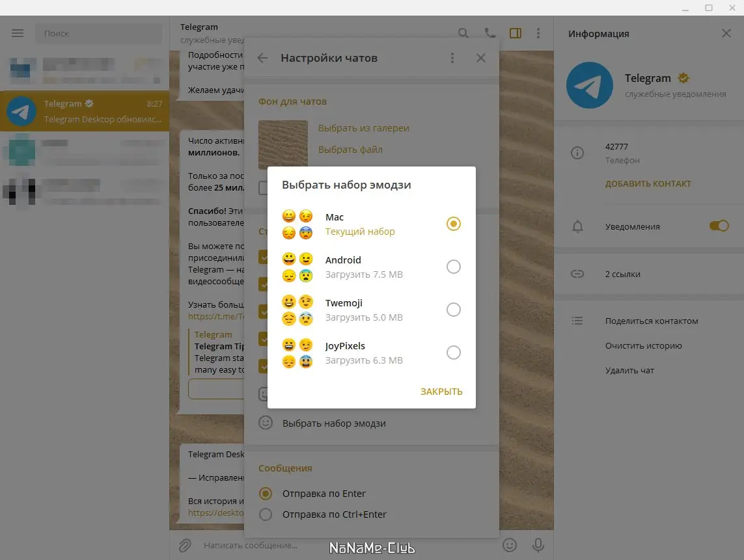This screenshot has width=744, height=560.
Task: Click the Android emoji preview icons
Action: pyautogui.click(x=297, y=267)
